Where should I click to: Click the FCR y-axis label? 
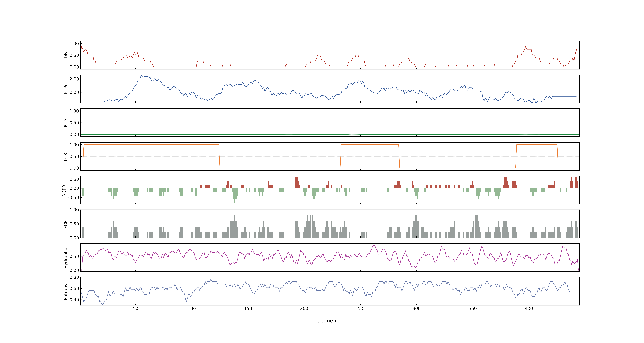tap(66, 224)
